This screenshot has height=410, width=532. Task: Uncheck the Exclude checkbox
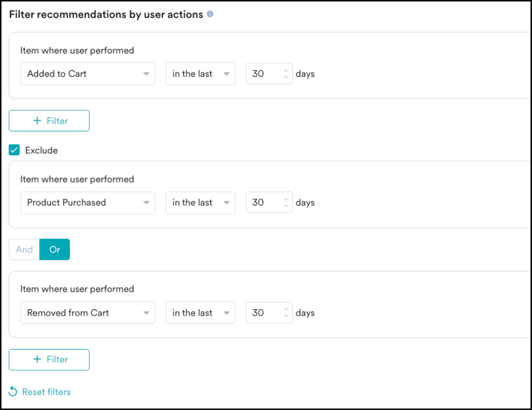tap(14, 150)
